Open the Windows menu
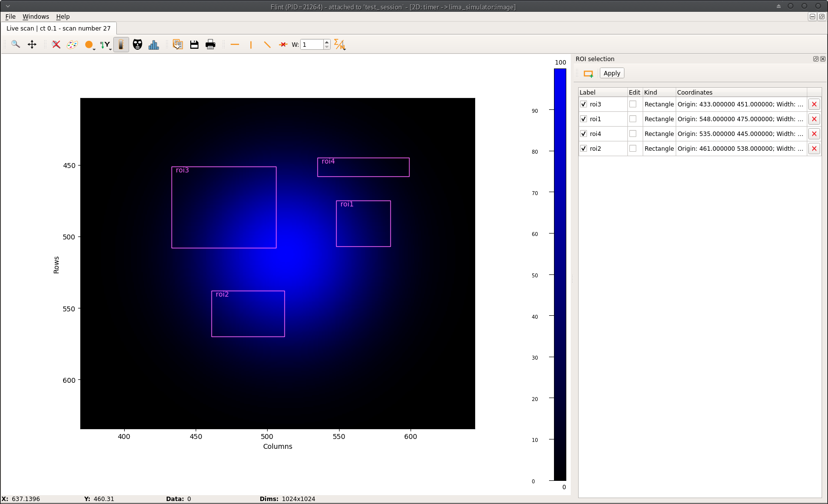Screen dimensions: 828x504 click(x=35, y=16)
